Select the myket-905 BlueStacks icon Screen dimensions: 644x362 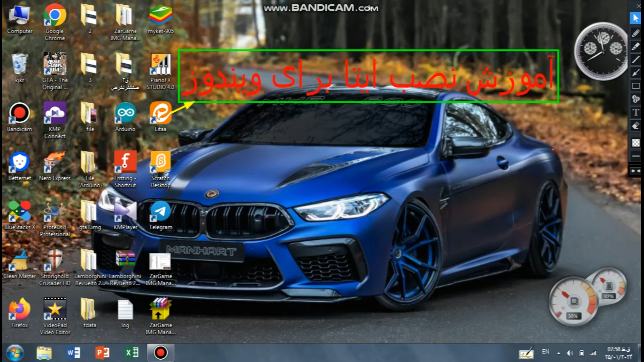point(160,19)
